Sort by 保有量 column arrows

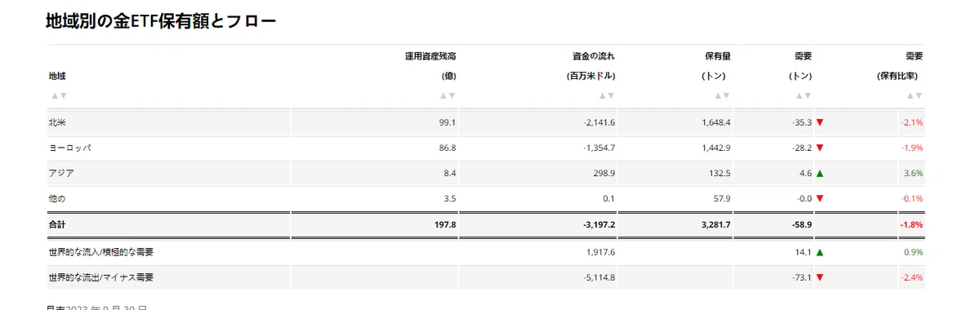tap(722, 95)
